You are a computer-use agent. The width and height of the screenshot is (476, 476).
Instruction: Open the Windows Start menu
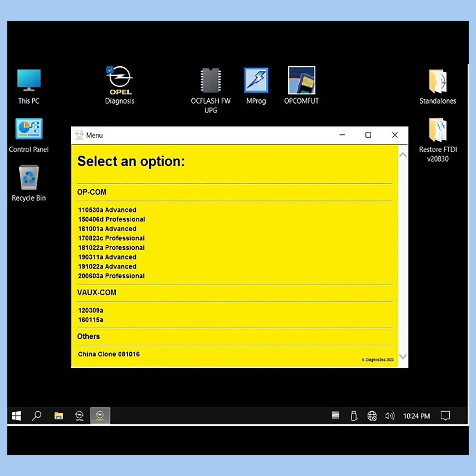16,416
